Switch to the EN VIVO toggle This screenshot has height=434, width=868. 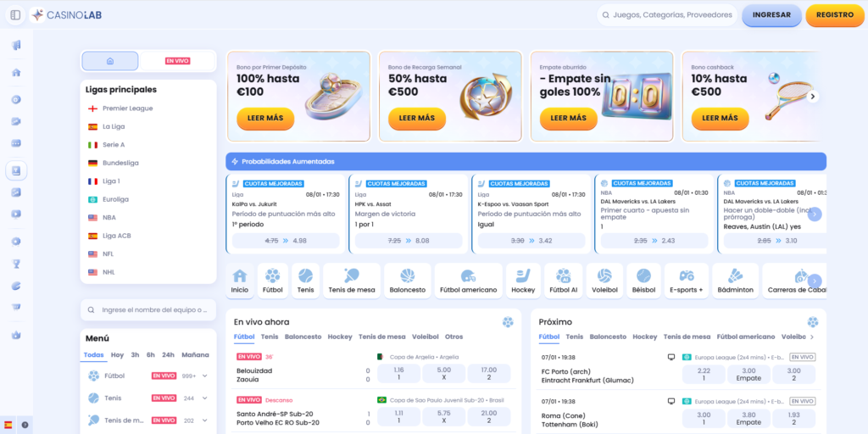coord(177,61)
